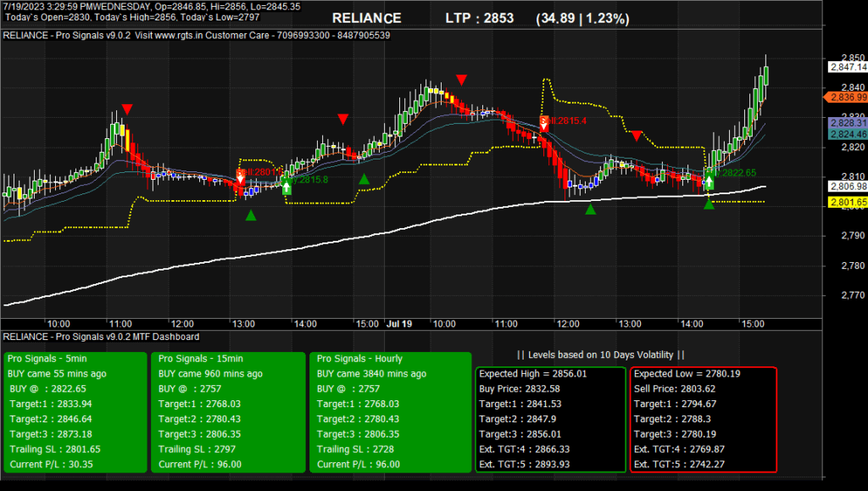The height and width of the screenshot is (491, 868).
Task: Click 'BUY came 3840 mins ago'
Action: coord(371,374)
